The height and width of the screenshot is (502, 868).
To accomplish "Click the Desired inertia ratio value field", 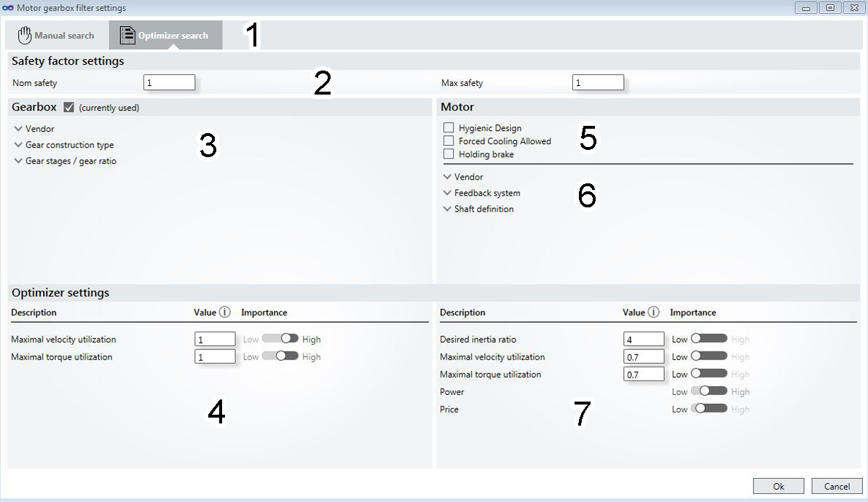I will pos(644,340).
